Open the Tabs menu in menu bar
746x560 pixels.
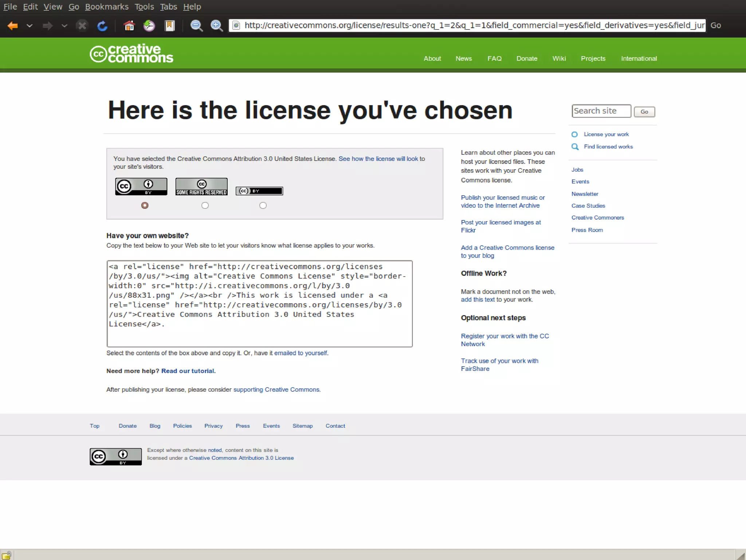[168, 7]
